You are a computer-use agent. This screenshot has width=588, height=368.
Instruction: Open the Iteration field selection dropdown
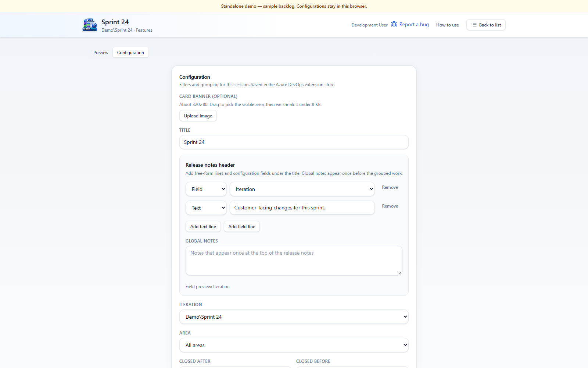[302, 189]
